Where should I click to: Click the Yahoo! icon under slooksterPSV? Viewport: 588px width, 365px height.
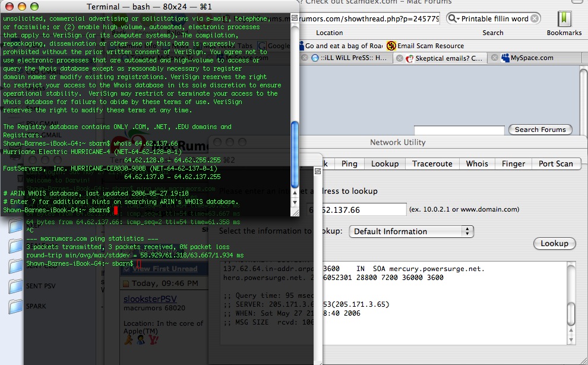point(153,340)
